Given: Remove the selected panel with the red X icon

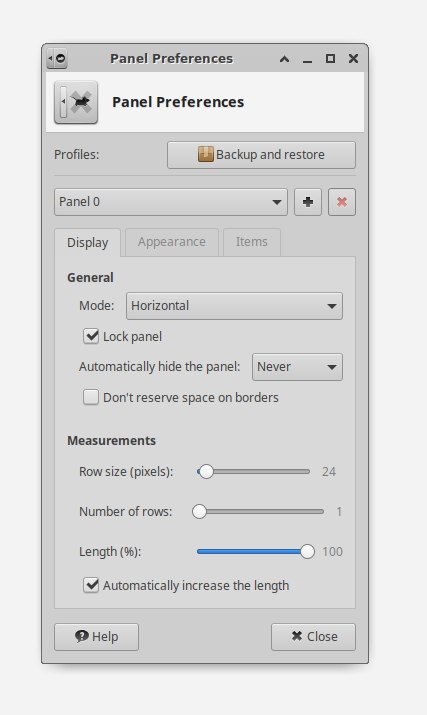Looking at the screenshot, I should coord(342,202).
